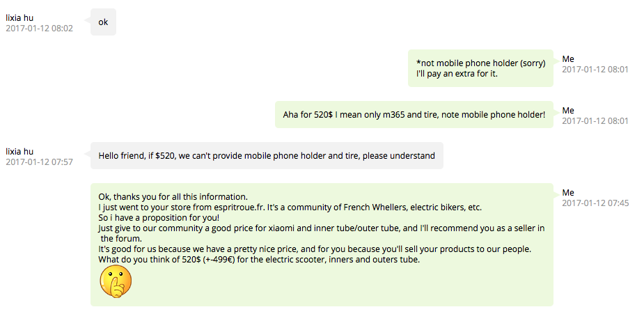This screenshot has height=314, width=644.
Task: Click 'Me' beside the 'Aha for 520$' message
Action: [x=568, y=111]
